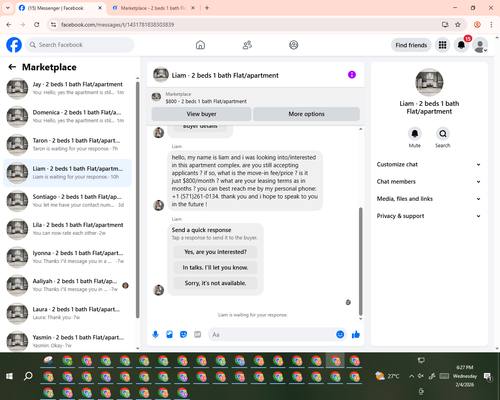Image resolution: width=500 pixels, height=400 pixels.
Task: Open Domenica's apartment conversation
Action: tap(68, 117)
